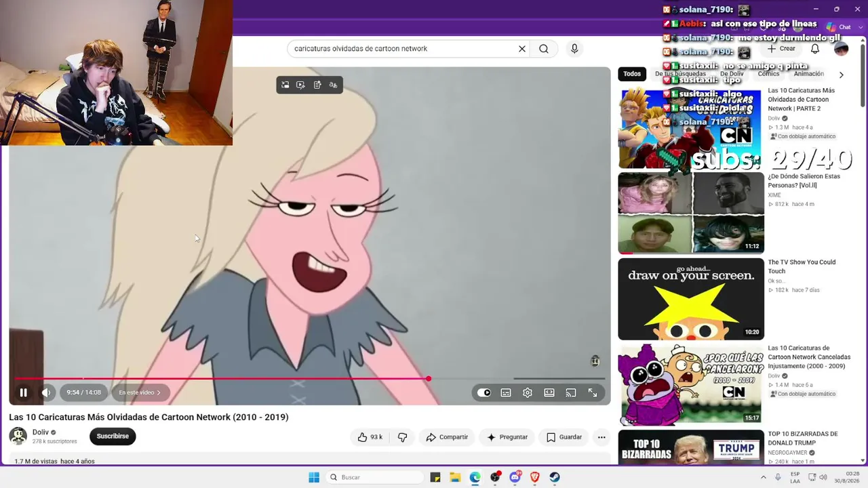The height and width of the screenshot is (488, 868).
Task: Click first icon in the floating video toolbar
Action: (285, 85)
